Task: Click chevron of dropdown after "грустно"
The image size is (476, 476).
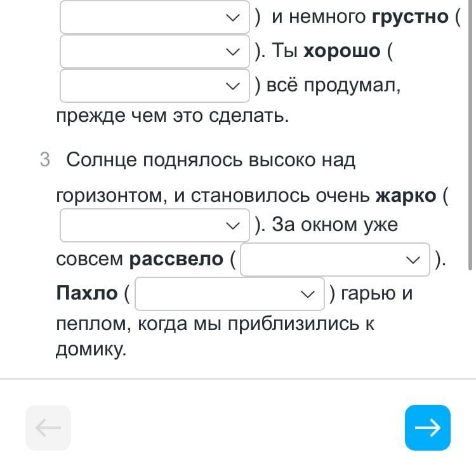Action: (232, 51)
